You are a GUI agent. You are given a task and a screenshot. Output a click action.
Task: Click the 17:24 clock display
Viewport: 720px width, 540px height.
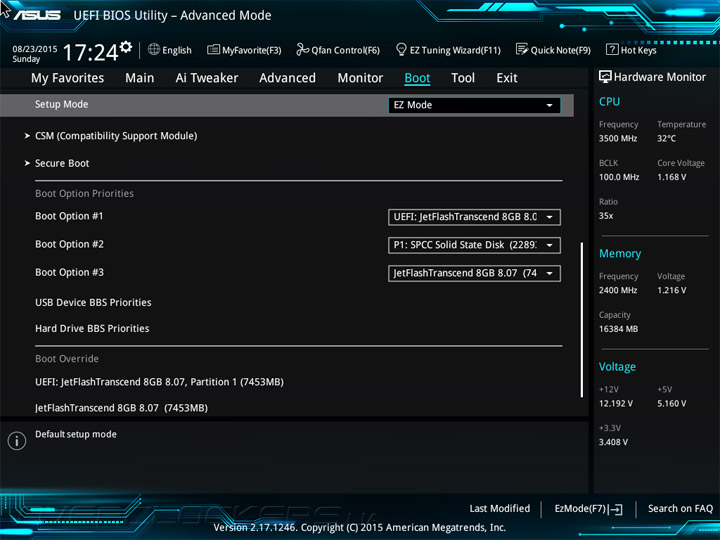[x=90, y=52]
